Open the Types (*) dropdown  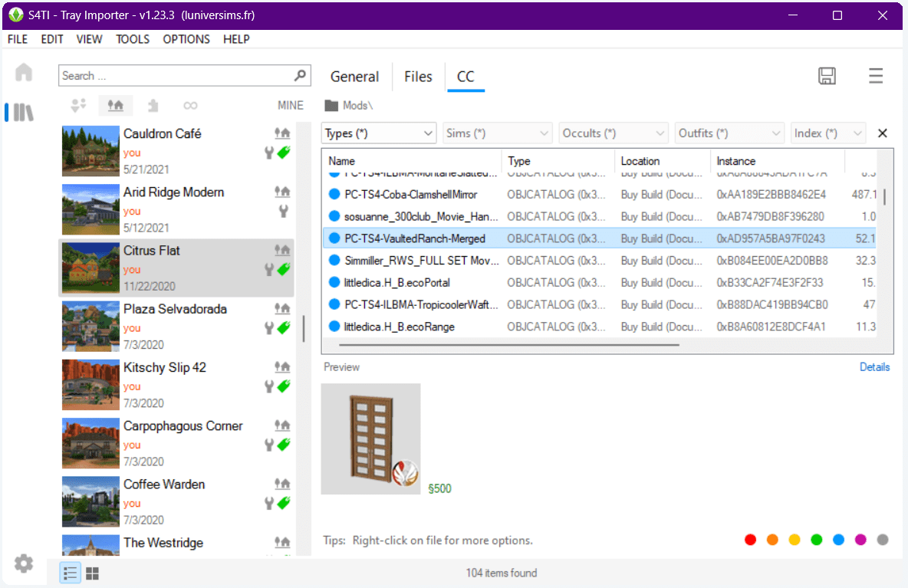pos(378,133)
